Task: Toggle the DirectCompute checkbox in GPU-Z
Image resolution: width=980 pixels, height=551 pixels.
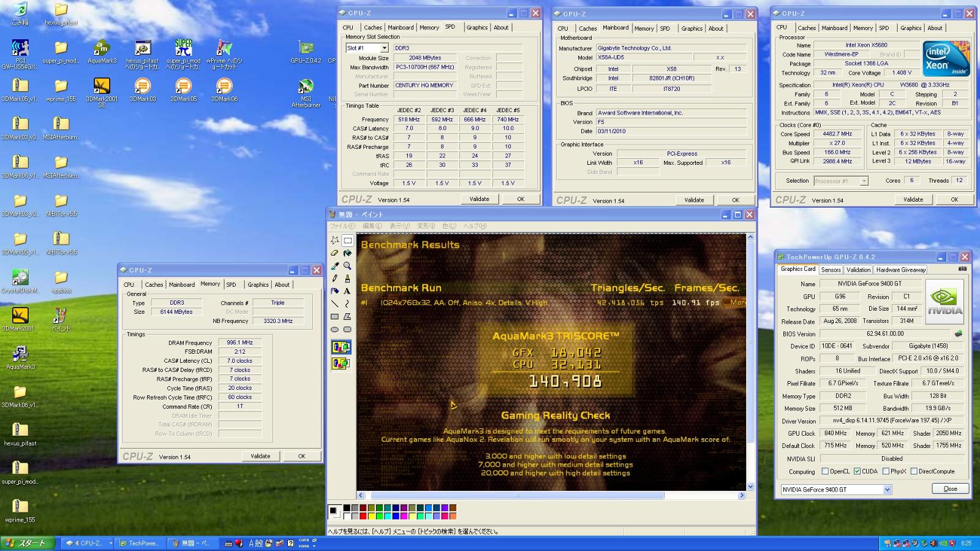Action: click(x=914, y=471)
